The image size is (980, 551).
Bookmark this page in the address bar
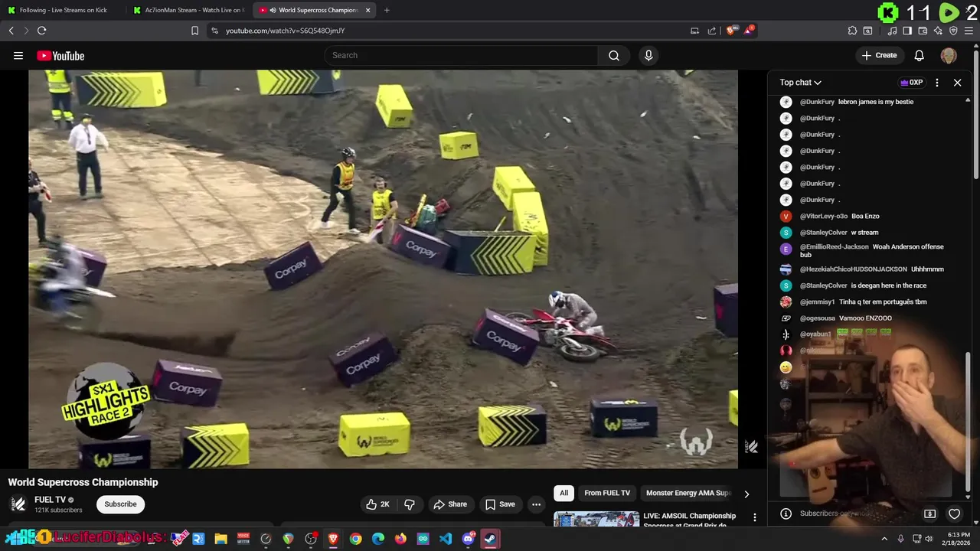194,31
